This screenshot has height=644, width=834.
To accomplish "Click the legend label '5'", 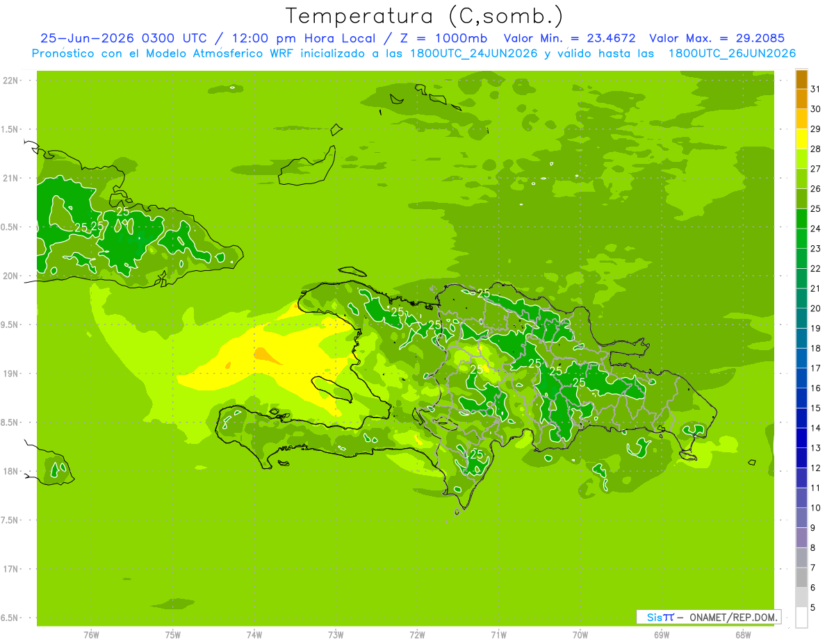I will click(814, 608).
